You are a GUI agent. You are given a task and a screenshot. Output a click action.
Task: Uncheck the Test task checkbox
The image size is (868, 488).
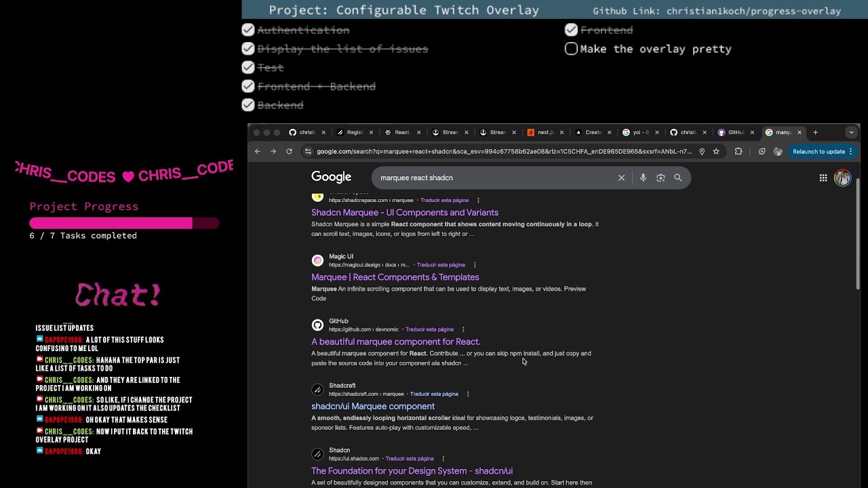click(x=248, y=67)
